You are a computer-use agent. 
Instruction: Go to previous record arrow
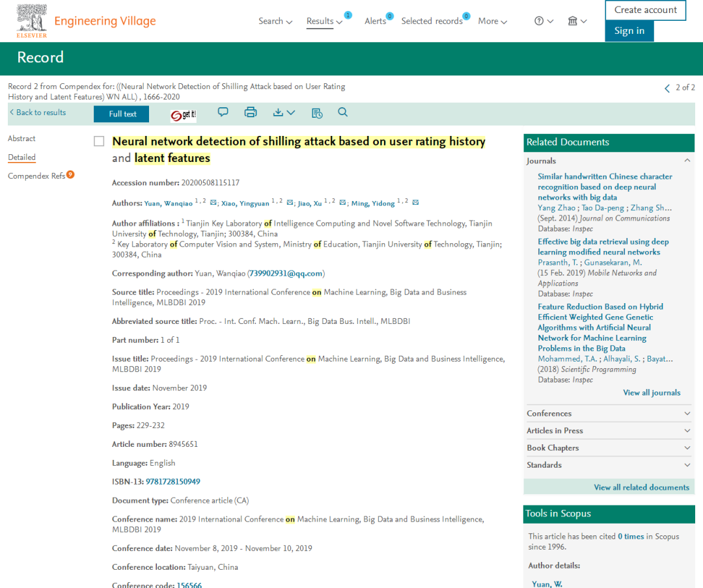click(x=667, y=88)
